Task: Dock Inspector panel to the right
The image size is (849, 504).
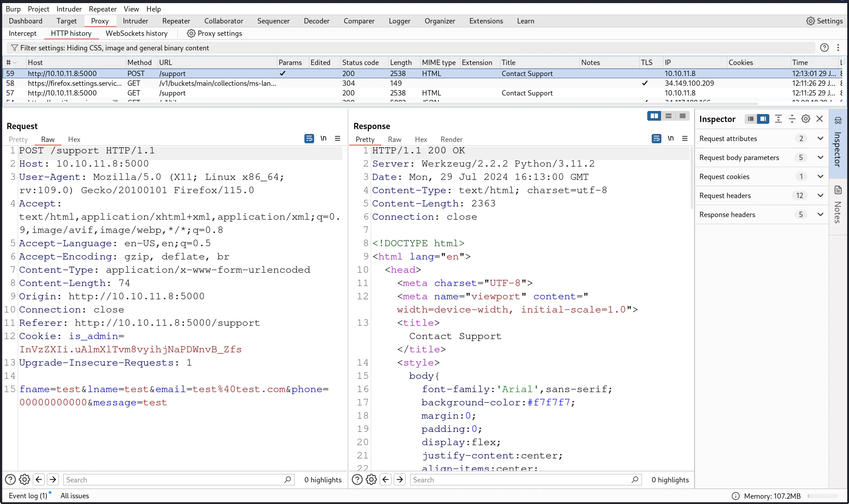Action: [763, 118]
